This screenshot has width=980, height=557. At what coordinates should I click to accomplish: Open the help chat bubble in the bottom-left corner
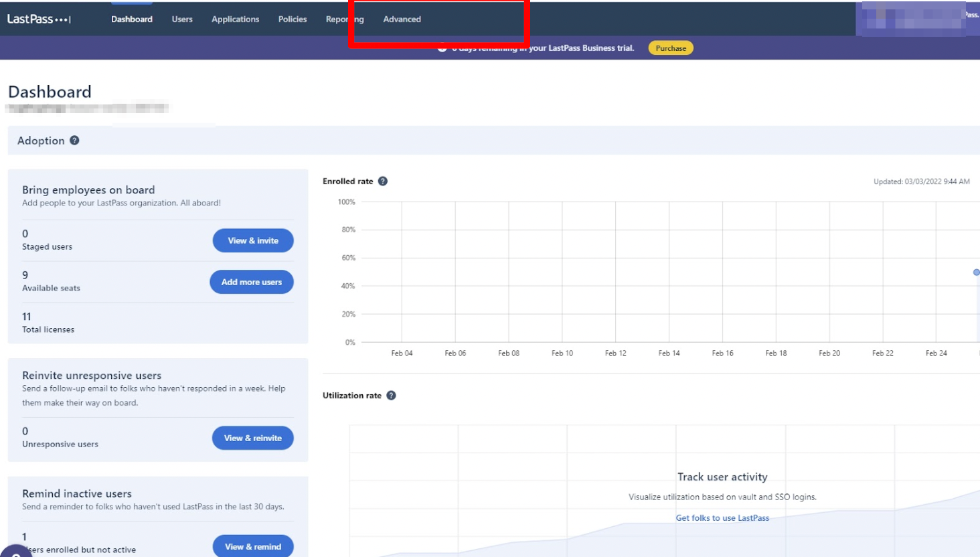click(15, 551)
